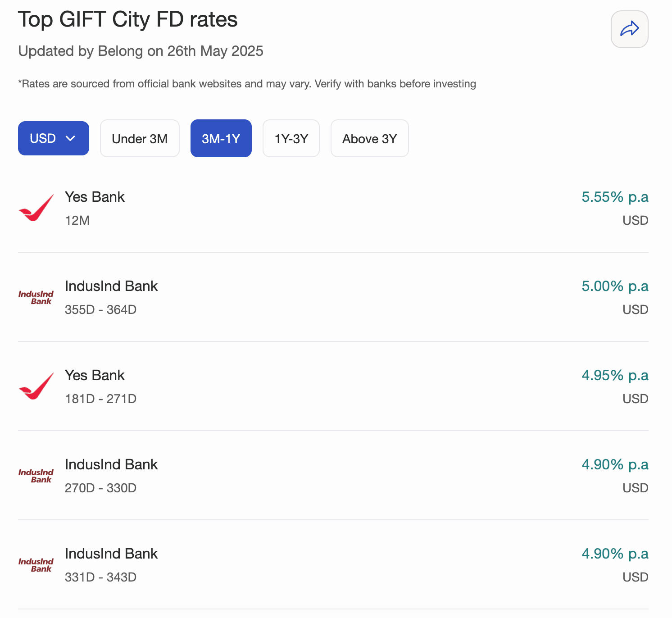This screenshot has height=618, width=672.
Task: Click 4.90% p.a for 270D - 330D
Action: tap(615, 464)
